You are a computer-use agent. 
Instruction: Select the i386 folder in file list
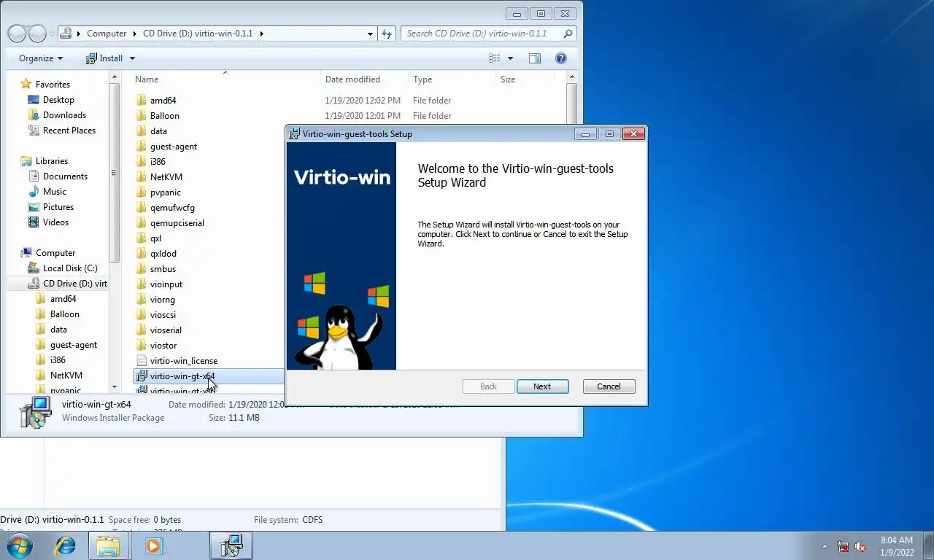tap(158, 162)
